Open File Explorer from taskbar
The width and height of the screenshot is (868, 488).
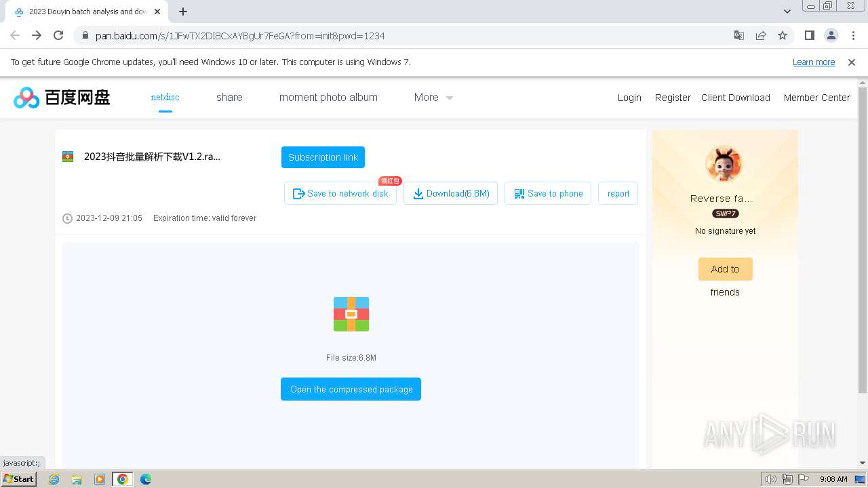coord(77,479)
